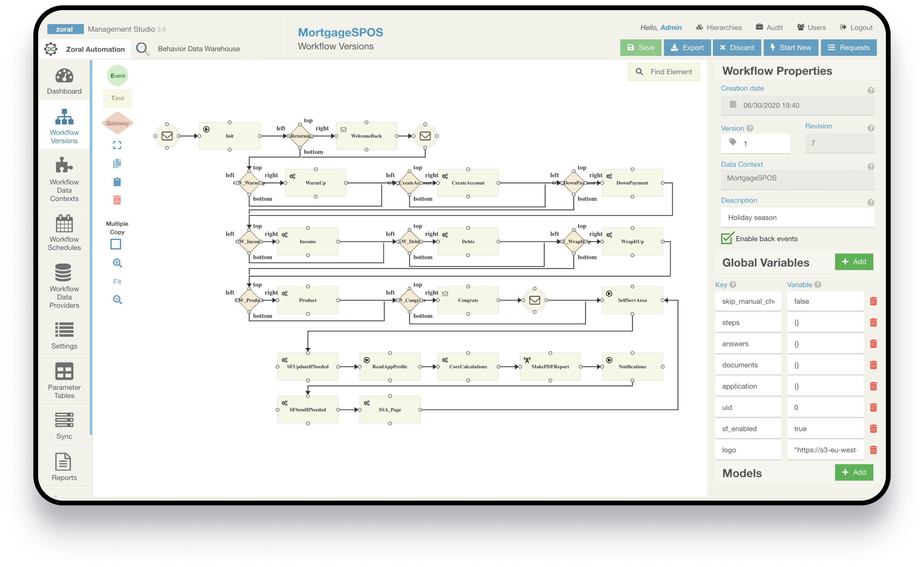Click the Save button

641,48
